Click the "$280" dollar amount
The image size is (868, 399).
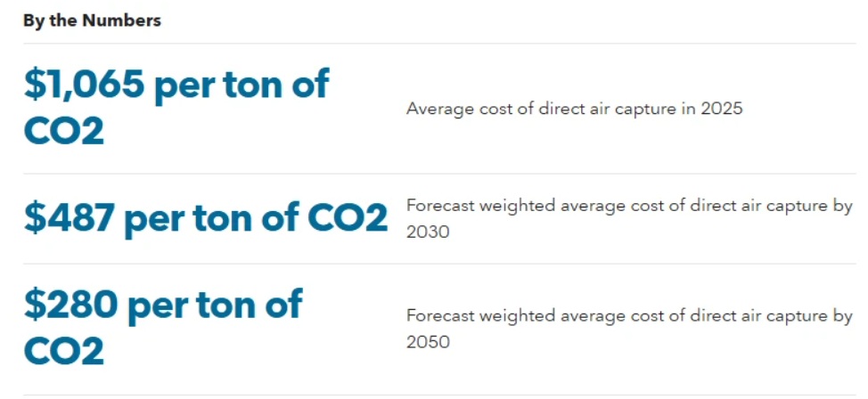pyautogui.click(x=70, y=305)
